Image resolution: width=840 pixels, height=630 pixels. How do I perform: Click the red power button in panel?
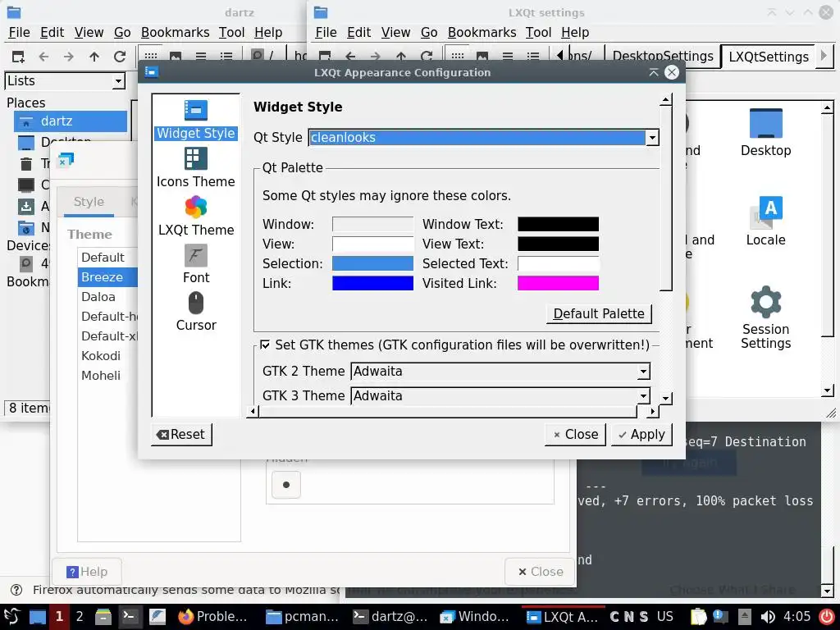click(827, 616)
